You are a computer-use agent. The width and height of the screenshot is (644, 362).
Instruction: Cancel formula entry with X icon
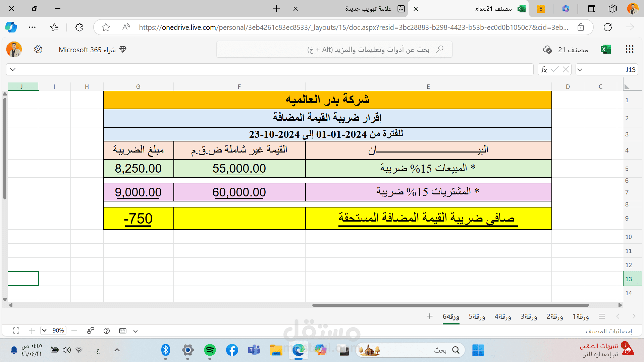click(x=566, y=69)
